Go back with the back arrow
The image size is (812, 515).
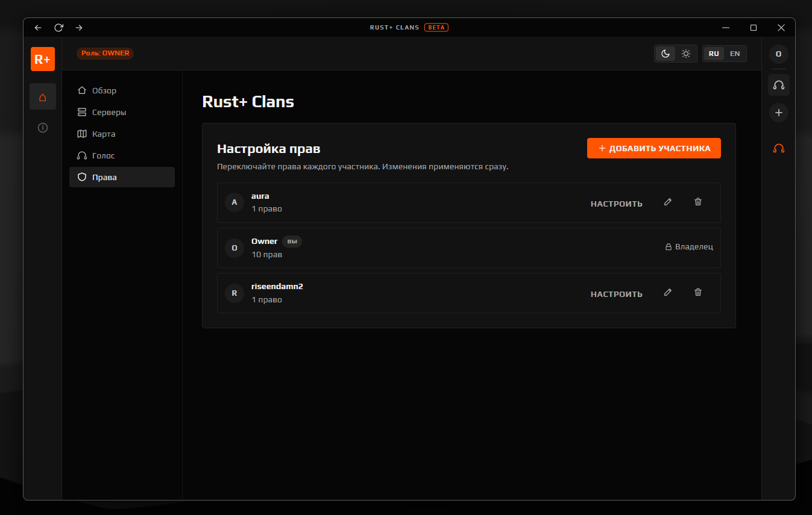coord(38,28)
